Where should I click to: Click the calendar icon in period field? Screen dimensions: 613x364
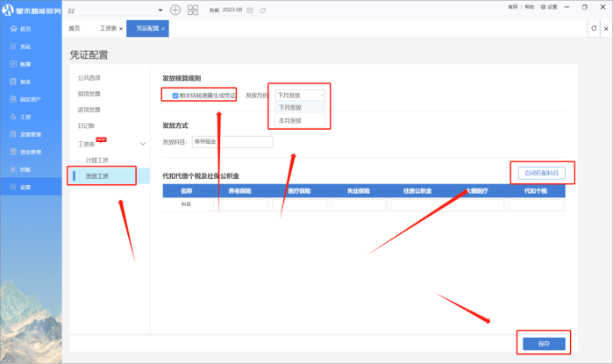(250, 10)
